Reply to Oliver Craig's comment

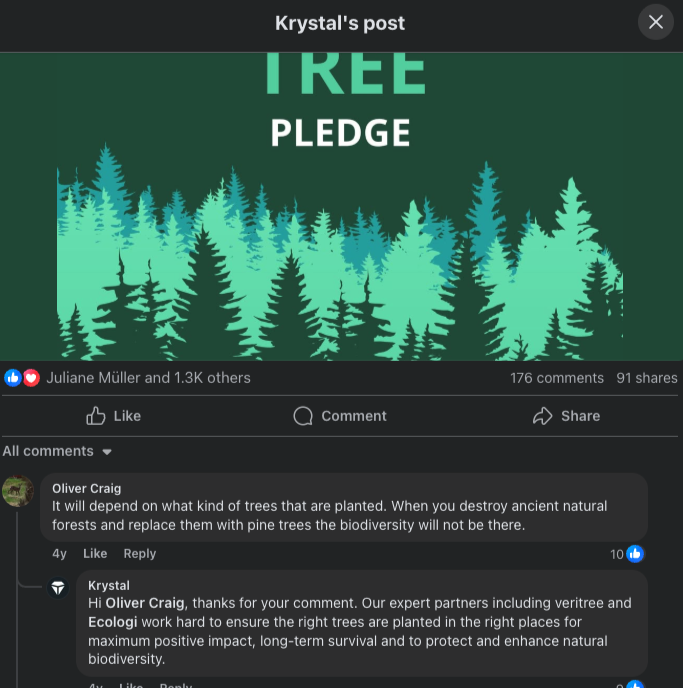(140, 554)
